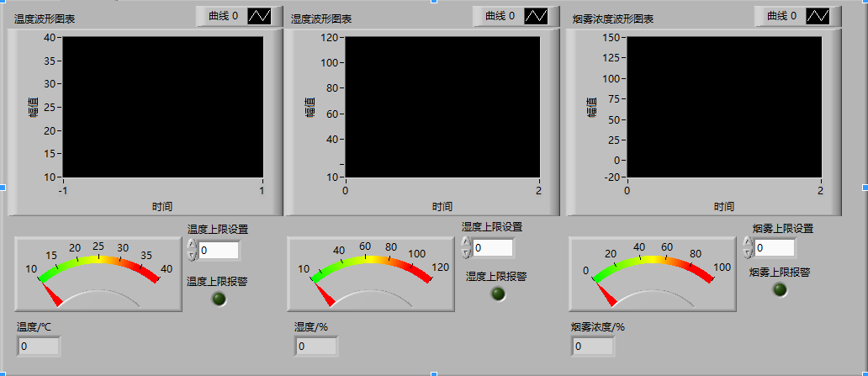Click the 温度/℃ numeric indicator box

39,347
